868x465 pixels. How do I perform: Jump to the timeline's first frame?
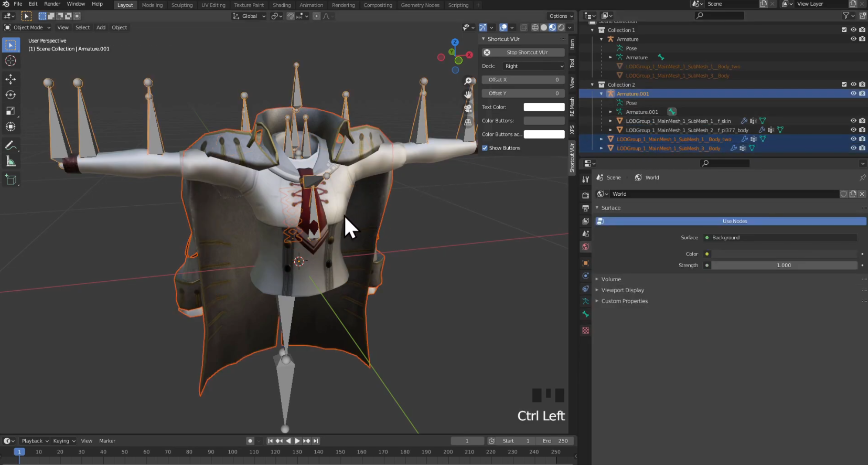coord(270,441)
